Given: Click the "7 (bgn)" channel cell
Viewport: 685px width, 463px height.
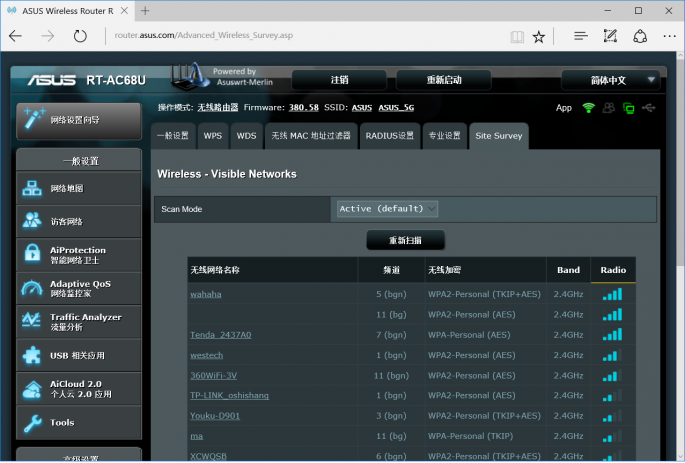Looking at the screenshot, I should click(391, 335).
